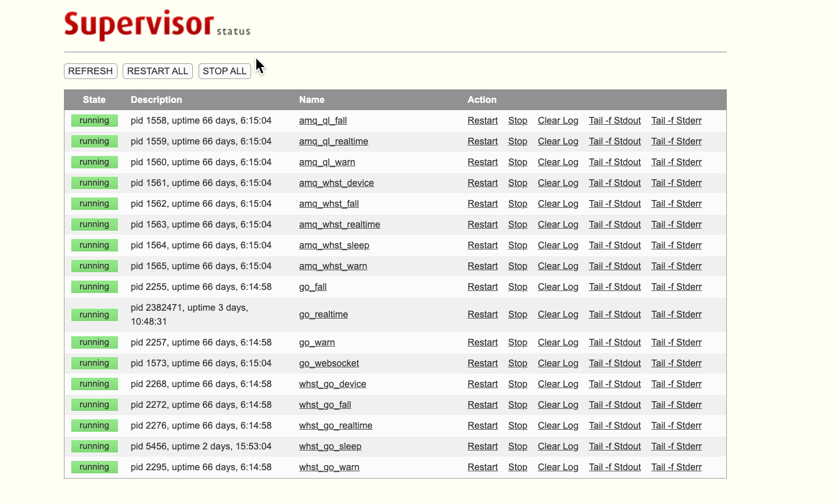836x504 pixels.
Task: Open the go_warn name link
Action: [x=317, y=342]
